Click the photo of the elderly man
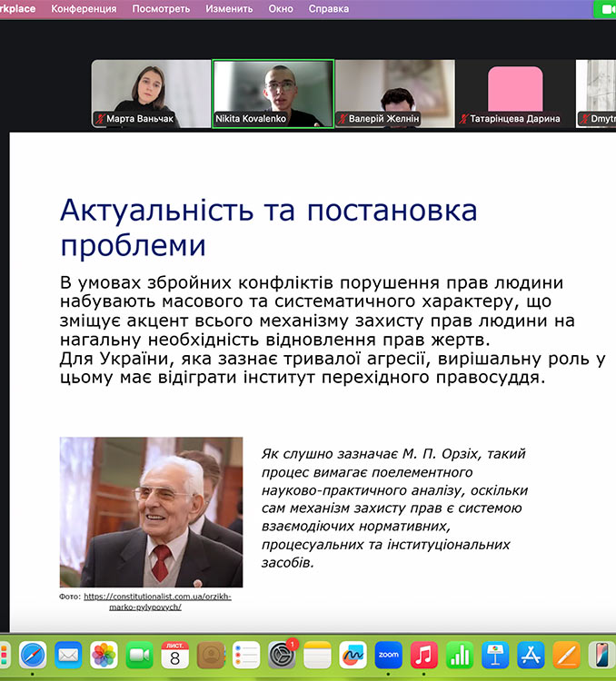Screen dimensions: 616x681 (x=151, y=512)
